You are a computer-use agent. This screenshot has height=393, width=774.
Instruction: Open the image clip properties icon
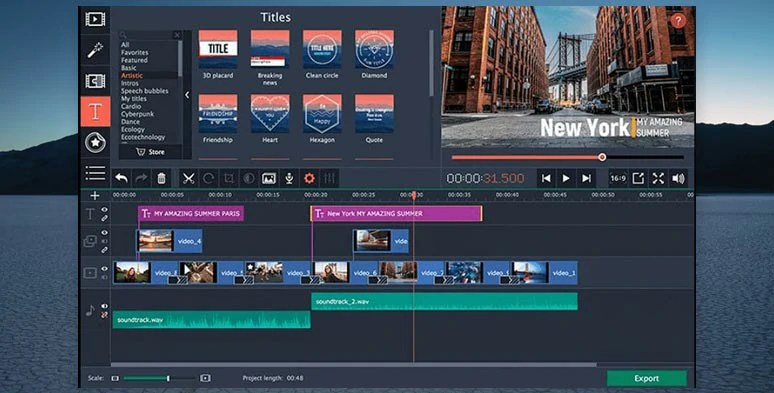point(269,178)
